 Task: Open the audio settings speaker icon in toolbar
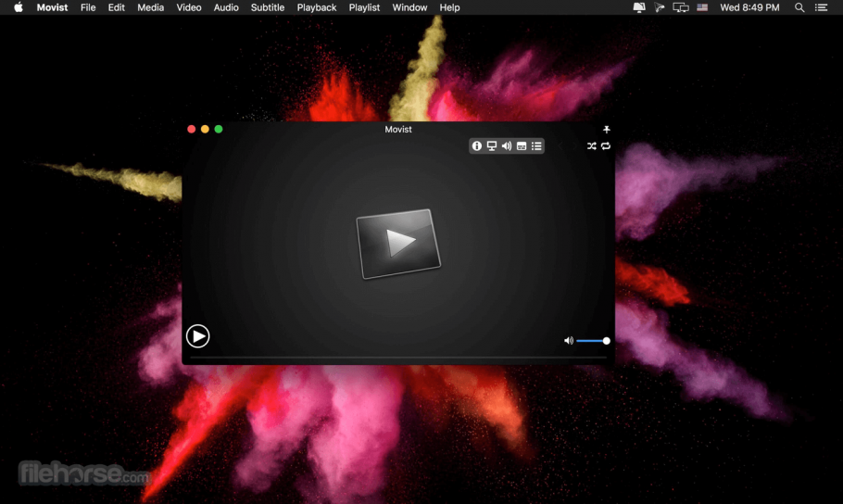(x=507, y=146)
